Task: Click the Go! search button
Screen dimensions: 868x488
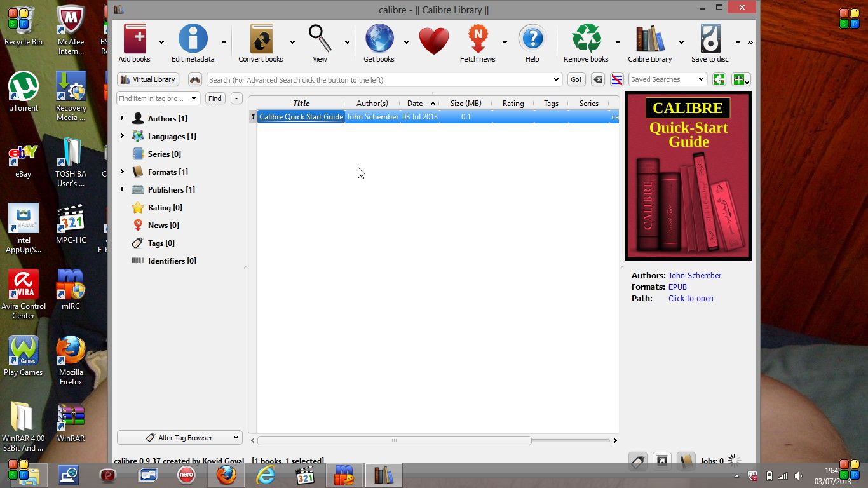Action: tap(576, 79)
